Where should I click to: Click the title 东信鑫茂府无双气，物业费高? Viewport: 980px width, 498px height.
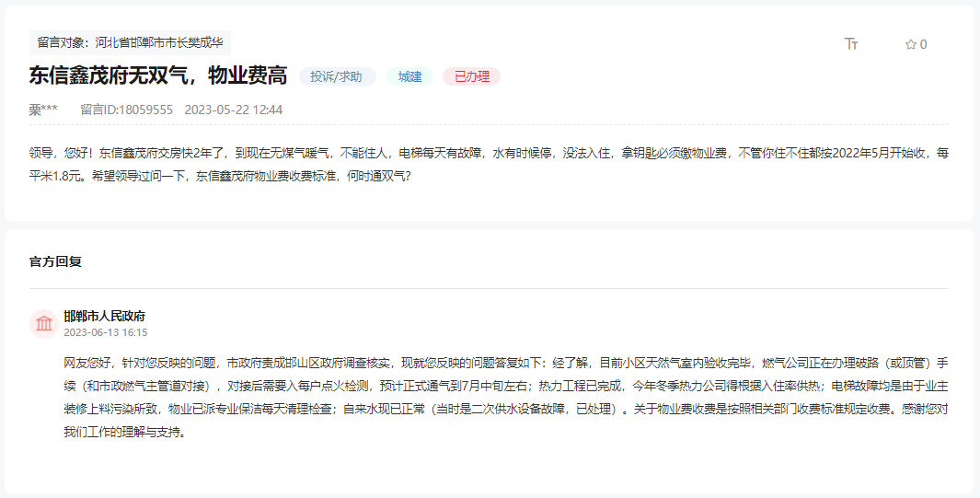[158, 75]
